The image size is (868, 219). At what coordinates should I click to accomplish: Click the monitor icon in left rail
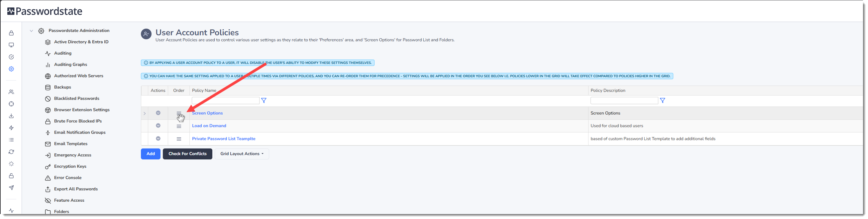[11, 45]
